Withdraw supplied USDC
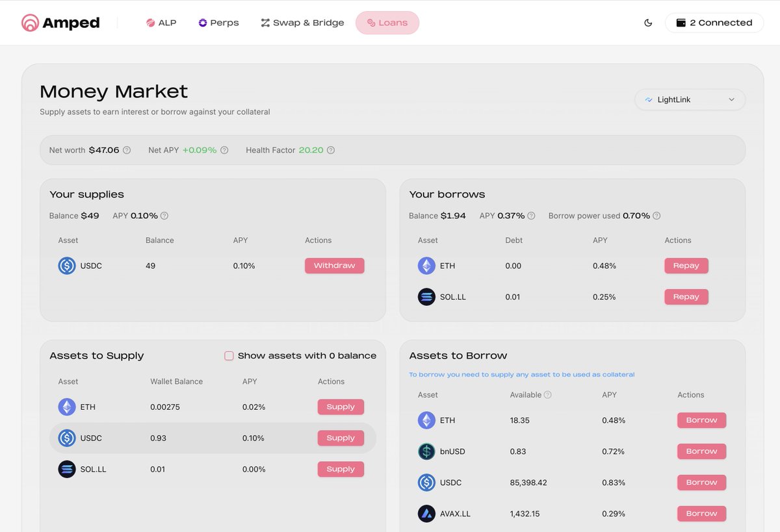Image resolution: width=780 pixels, height=532 pixels. click(335, 266)
